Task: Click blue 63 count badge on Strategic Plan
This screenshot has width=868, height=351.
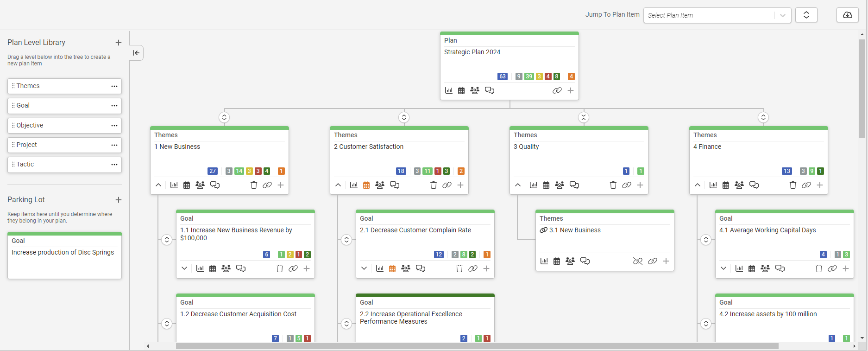Action: point(503,77)
